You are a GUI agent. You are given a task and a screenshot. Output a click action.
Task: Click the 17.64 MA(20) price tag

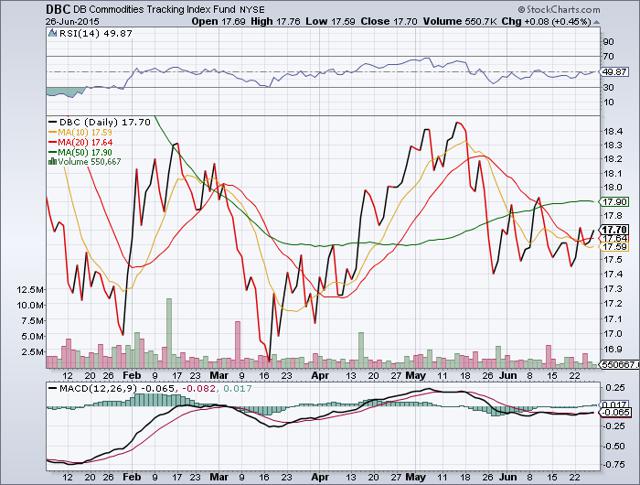tap(615, 238)
